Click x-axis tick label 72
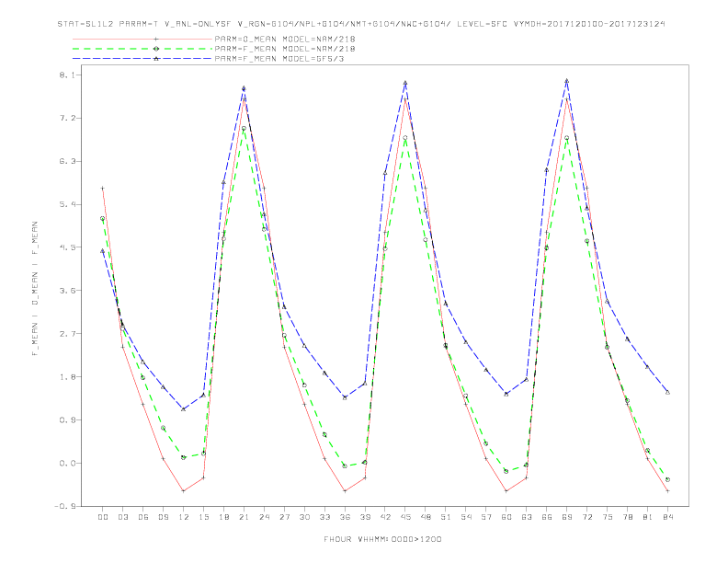Image resolution: width=728 pixels, height=563 pixels. coord(587,517)
